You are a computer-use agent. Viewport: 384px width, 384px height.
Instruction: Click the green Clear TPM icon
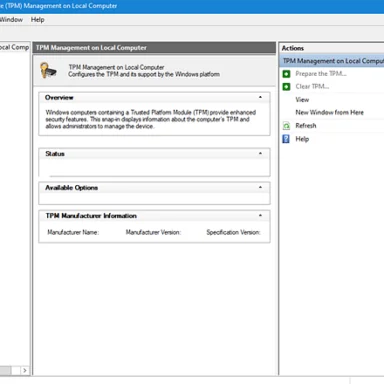click(x=286, y=87)
